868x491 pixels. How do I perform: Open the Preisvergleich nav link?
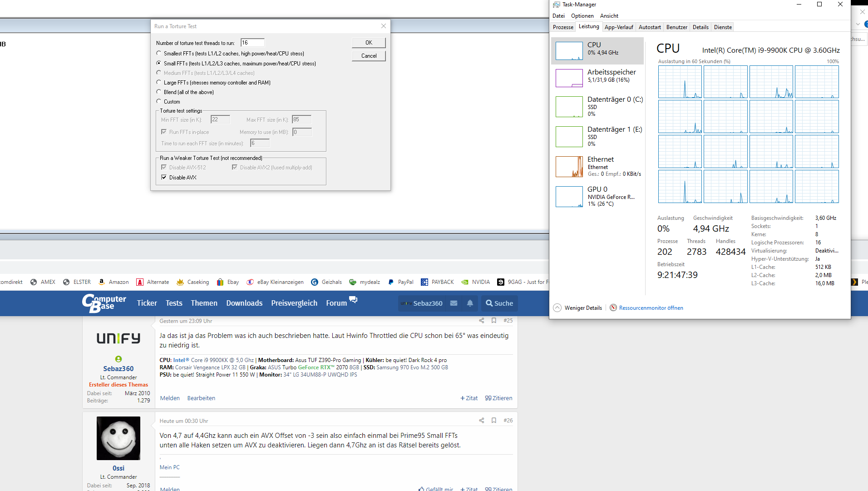pos(294,303)
